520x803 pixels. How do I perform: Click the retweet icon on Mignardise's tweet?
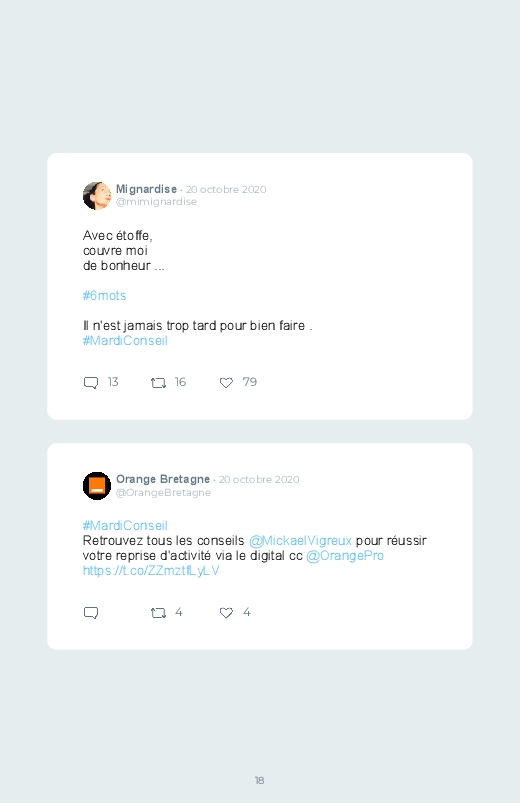point(158,383)
